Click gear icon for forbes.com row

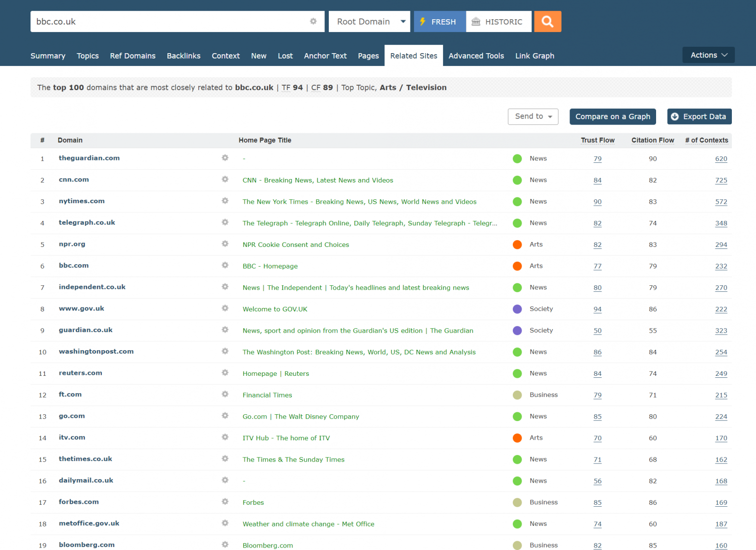tap(225, 502)
